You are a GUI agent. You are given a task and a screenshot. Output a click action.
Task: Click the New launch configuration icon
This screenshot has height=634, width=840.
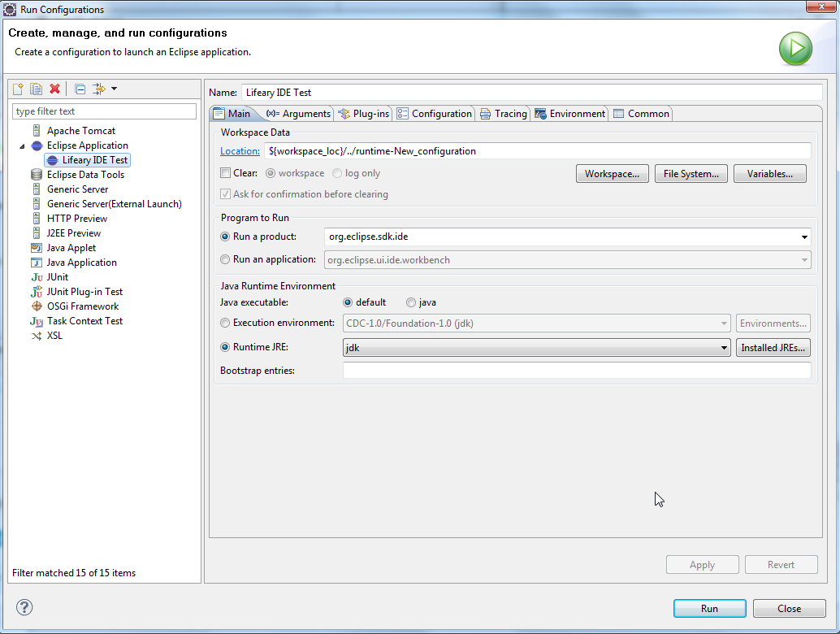click(18, 89)
